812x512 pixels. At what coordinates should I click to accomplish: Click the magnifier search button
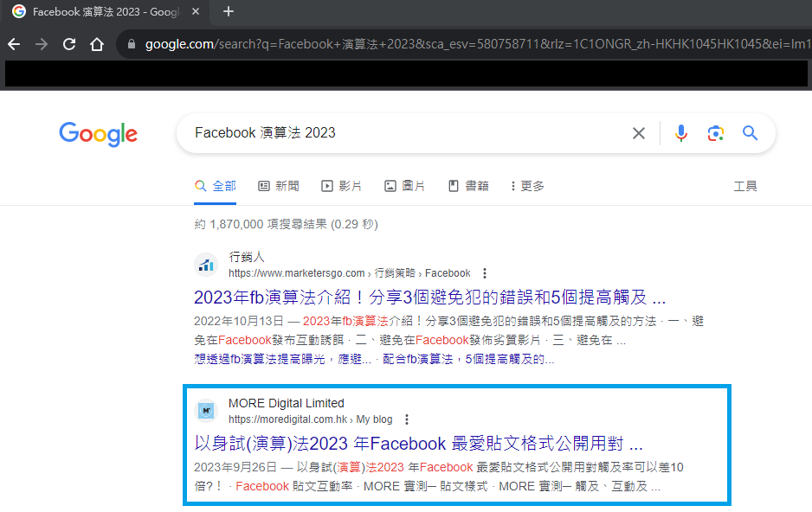pos(750,133)
